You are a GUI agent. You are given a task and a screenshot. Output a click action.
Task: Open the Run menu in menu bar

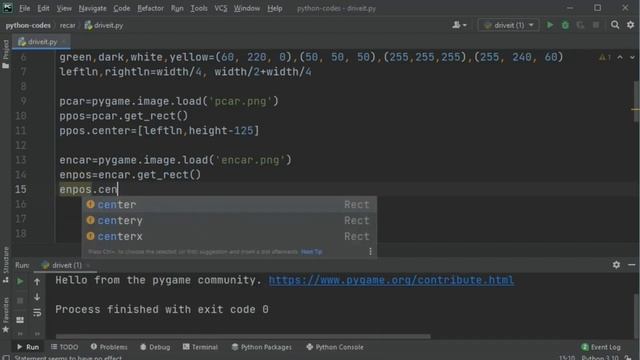coord(177,8)
